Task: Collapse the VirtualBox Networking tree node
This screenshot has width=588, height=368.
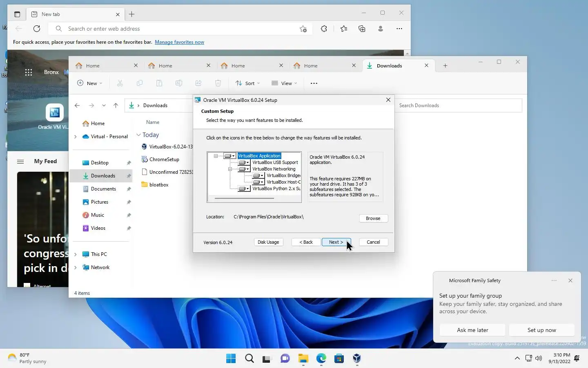Action: [x=230, y=169]
